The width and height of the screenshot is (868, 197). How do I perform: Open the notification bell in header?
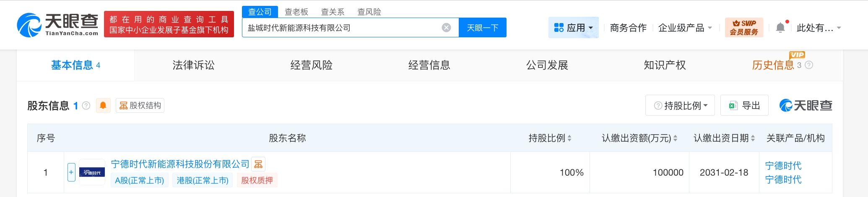780,28
